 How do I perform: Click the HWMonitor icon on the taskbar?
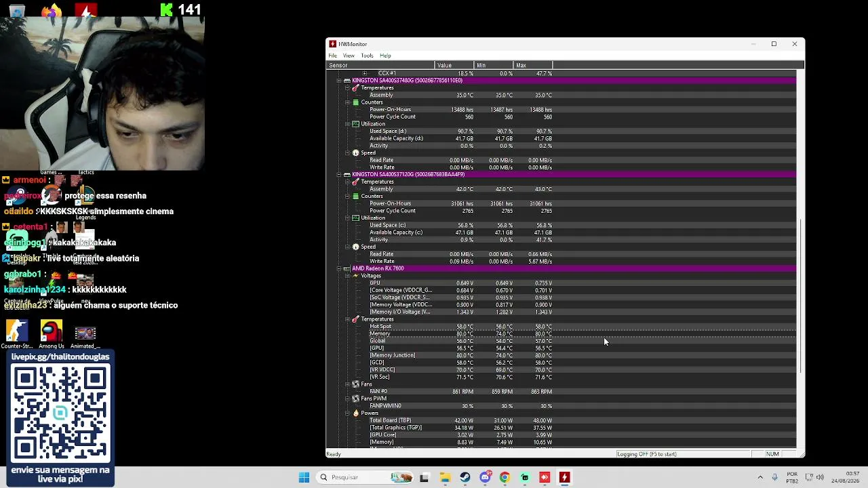click(564, 477)
